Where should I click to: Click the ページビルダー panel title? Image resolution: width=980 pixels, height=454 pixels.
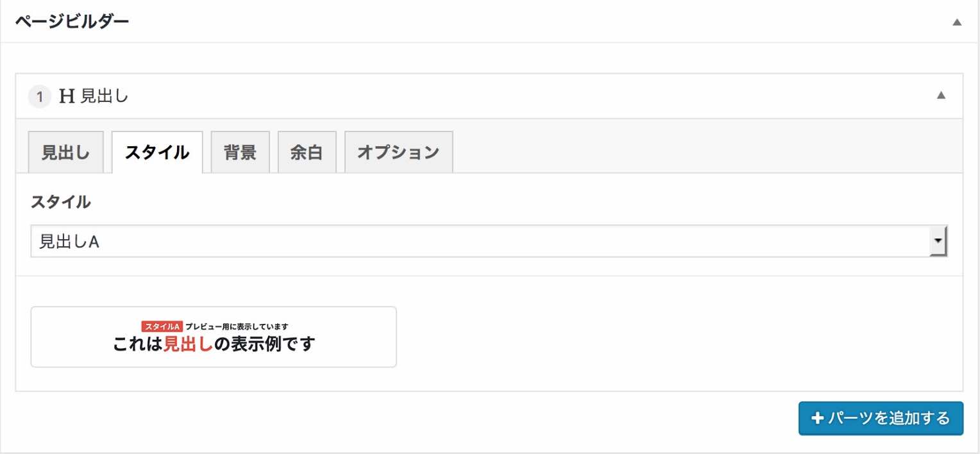click(x=72, y=21)
